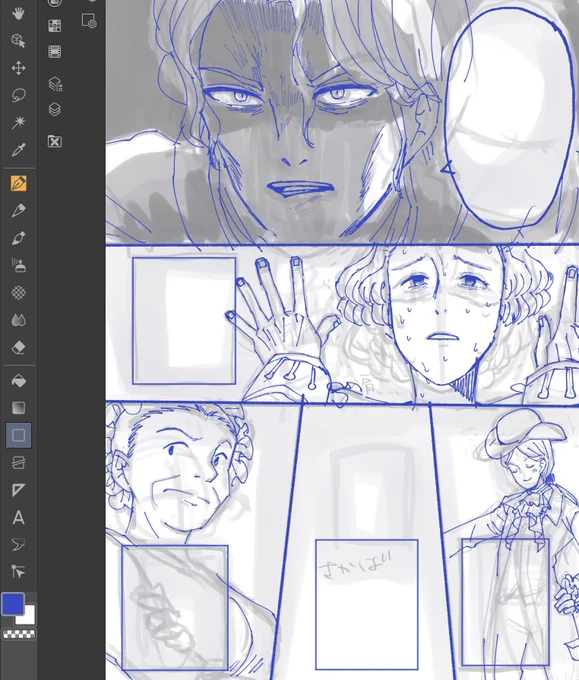The height and width of the screenshot is (680, 579).
Task: Select the Brush tool
Action: (18, 238)
